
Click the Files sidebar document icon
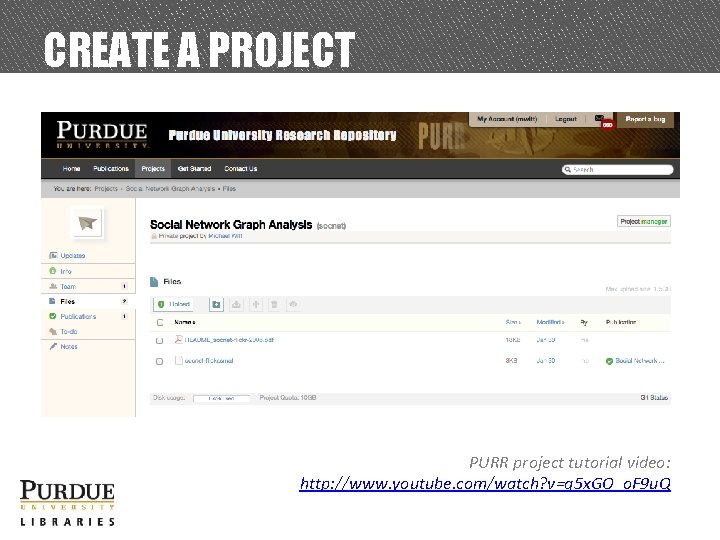(52, 301)
